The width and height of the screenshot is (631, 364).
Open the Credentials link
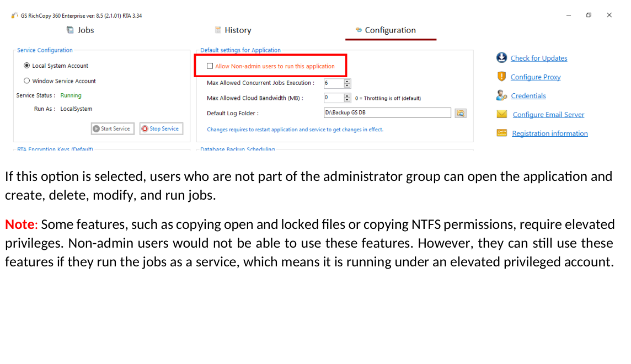[528, 96]
